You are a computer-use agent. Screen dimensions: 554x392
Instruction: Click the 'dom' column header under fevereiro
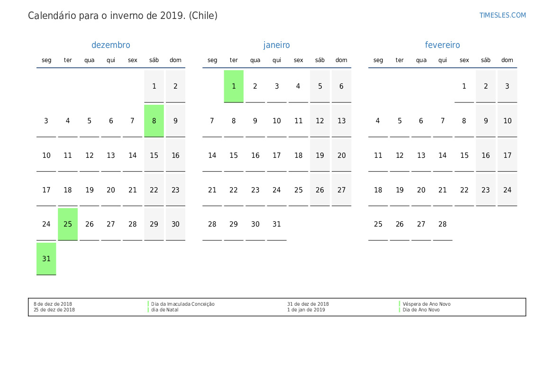(507, 60)
